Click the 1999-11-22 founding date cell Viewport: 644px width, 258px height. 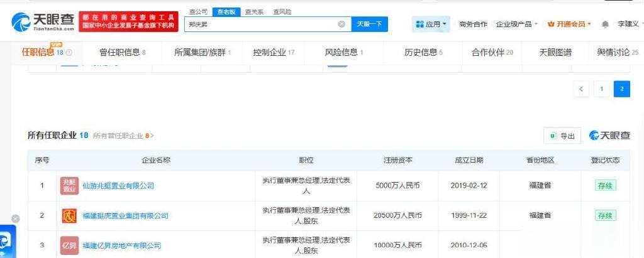(x=469, y=215)
